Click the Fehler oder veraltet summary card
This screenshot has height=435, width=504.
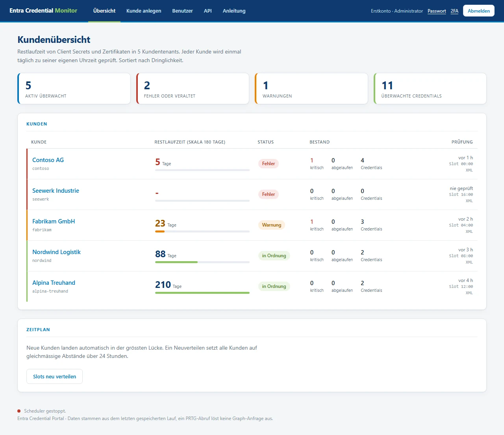(x=193, y=88)
